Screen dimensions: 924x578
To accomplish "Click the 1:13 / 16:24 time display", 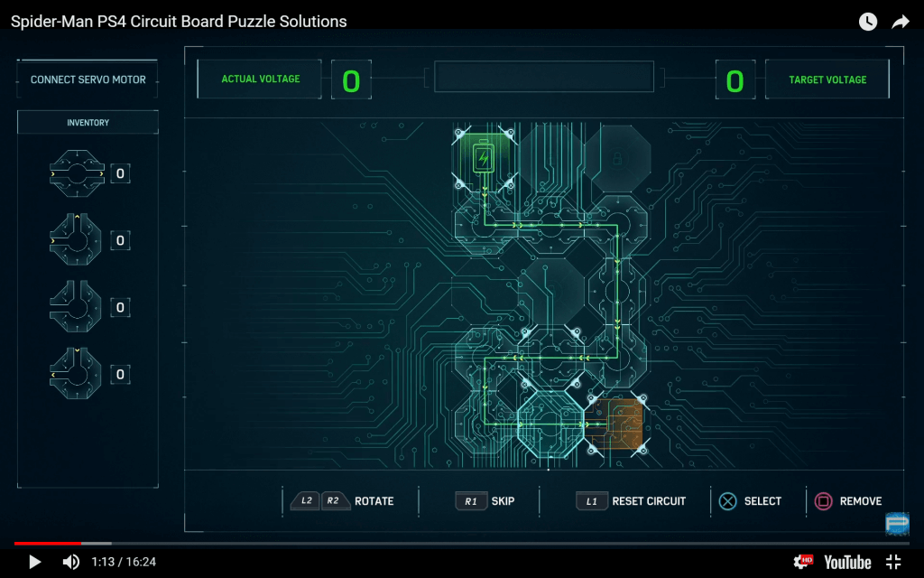I will point(124,562).
